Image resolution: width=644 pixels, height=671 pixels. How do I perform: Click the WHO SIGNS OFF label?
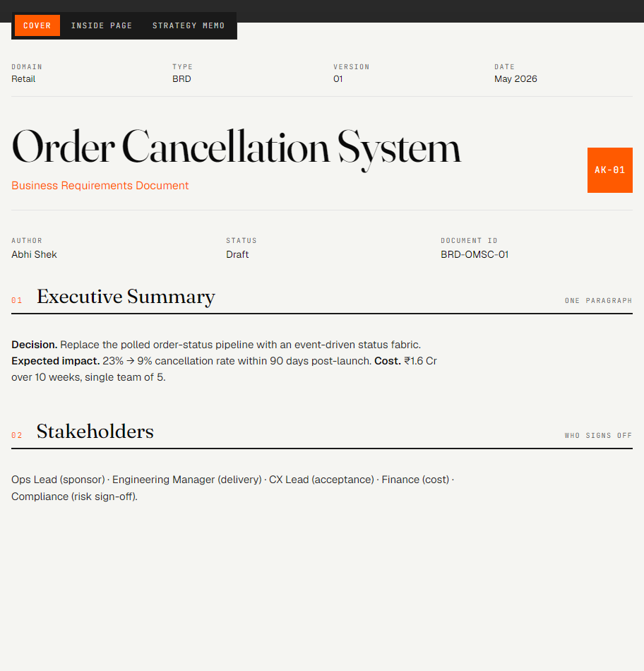tap(598, 435)
